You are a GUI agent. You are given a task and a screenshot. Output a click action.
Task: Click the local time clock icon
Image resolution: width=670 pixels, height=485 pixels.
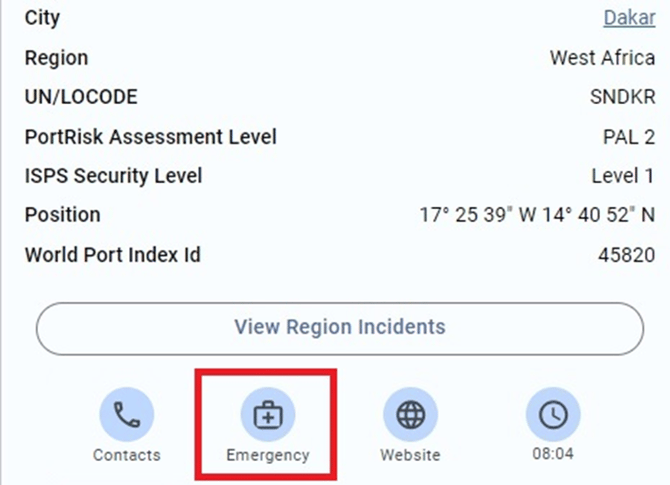pyautogui.click(x=553, y=415)
